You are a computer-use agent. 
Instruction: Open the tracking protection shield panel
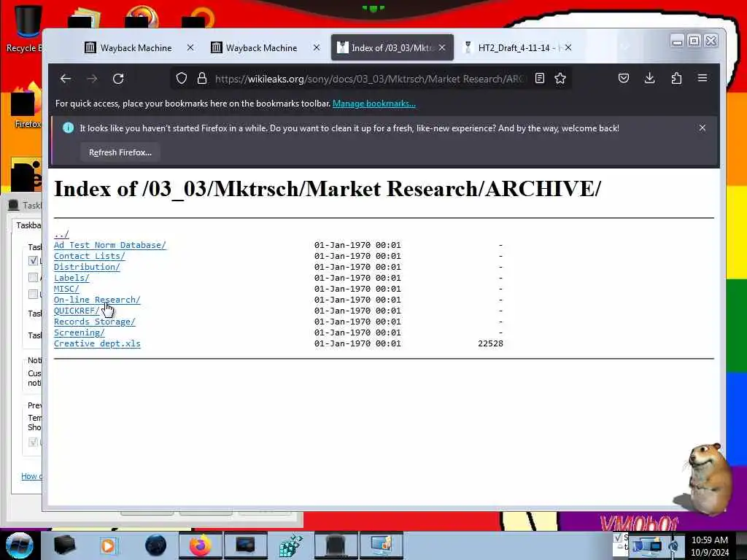[x=182, y=78]
